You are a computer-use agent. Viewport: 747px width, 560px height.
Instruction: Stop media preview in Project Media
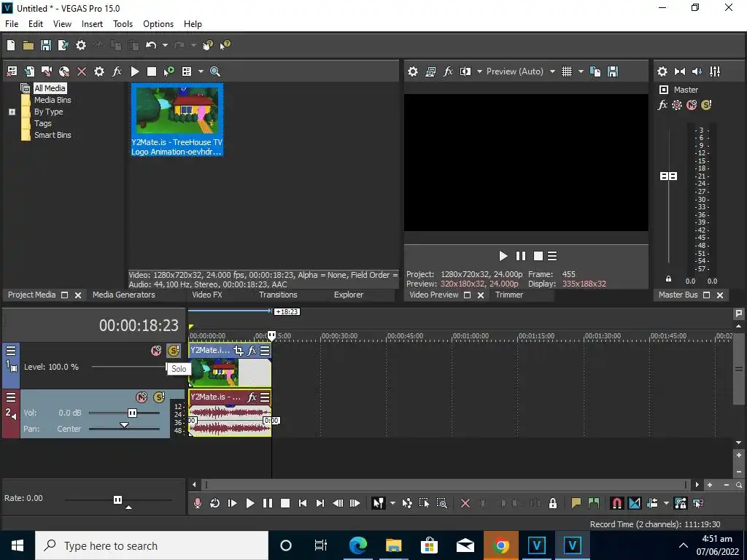[x=152, y=71]
